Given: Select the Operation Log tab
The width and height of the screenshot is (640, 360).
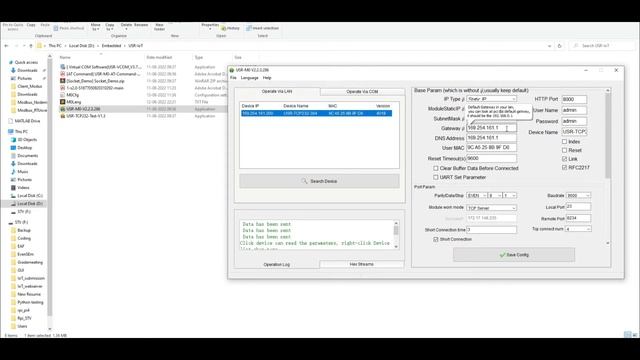Looking at the screenshot, I should (x=276, y=264).
